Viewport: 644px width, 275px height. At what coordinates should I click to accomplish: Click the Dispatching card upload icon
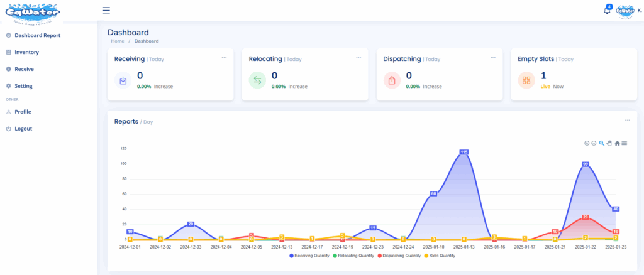392,80
